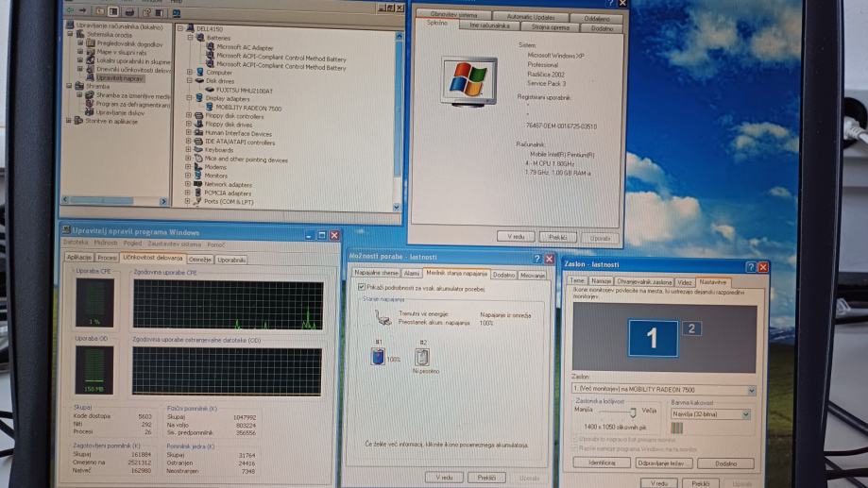Screen dimensions: 868x488
Task: Click the IDE ATA/ATAPI controllers icon
Action: click(198, 142)
